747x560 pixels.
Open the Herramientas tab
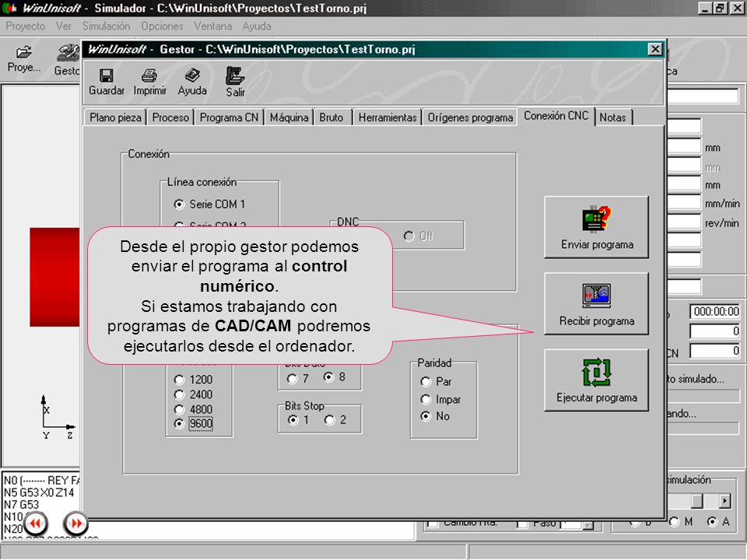[x=388, y=117]
